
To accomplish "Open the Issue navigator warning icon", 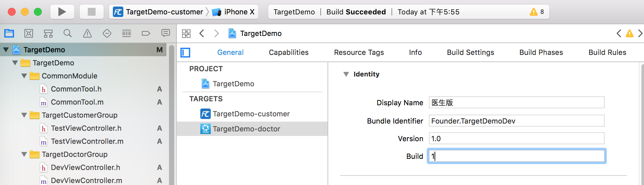I will (x=87, y=33).
